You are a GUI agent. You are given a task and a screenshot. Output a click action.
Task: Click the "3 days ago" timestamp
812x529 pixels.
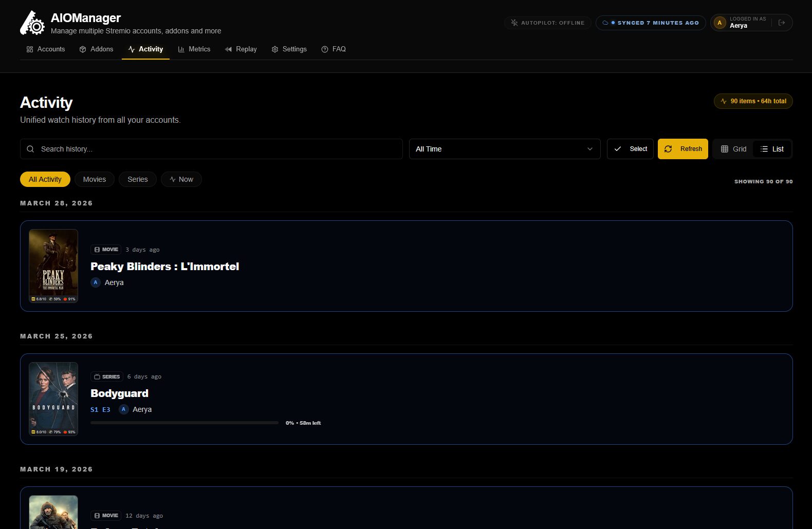click(142, 250)
